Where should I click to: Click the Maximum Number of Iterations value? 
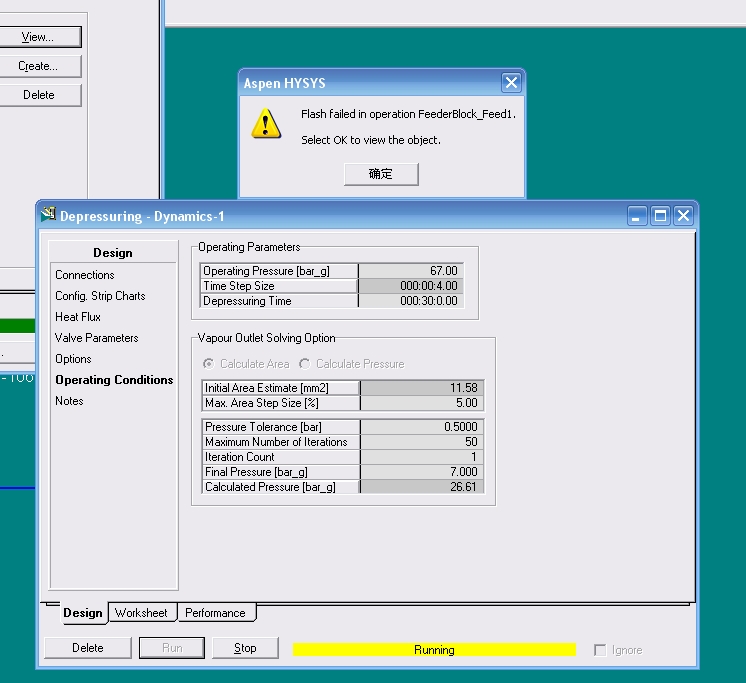[x=422, y=442]
